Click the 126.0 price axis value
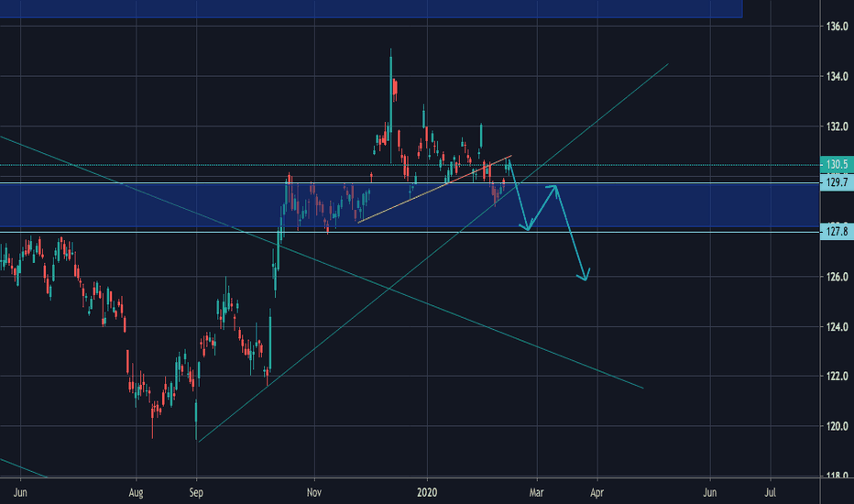The width and height of the screenshot is (854, 504). [x=838, y=277]
